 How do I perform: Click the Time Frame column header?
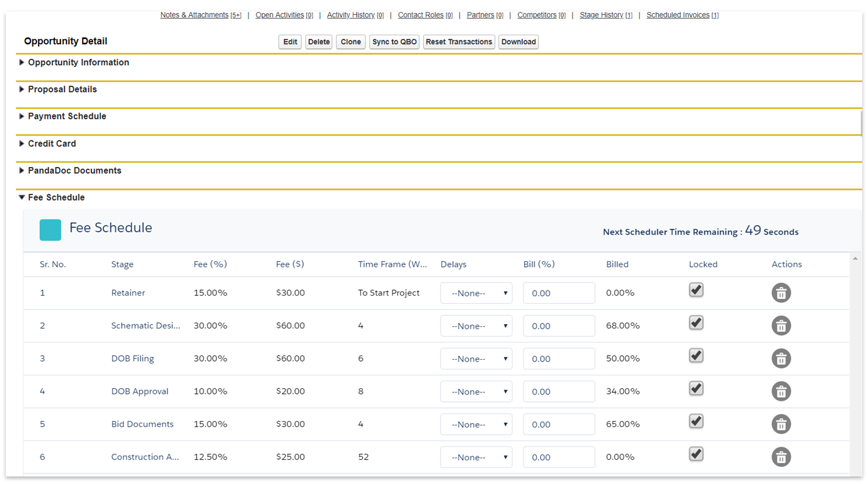(392, 265)
